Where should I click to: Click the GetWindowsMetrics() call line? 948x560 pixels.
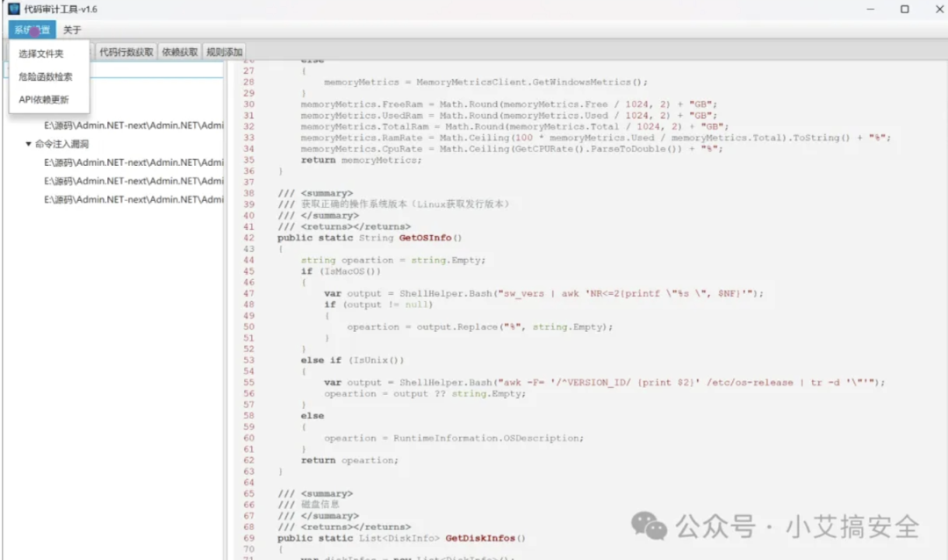pyautogui.click(x=485, y=83)
